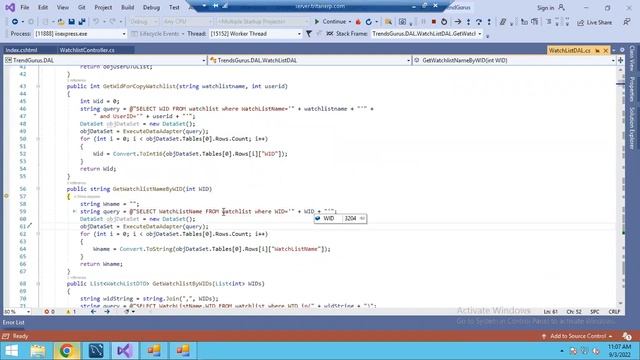Click the Step Over icon
Viewport: 640px width, 360px height.
pyautogui.click(x=478, y=22)
